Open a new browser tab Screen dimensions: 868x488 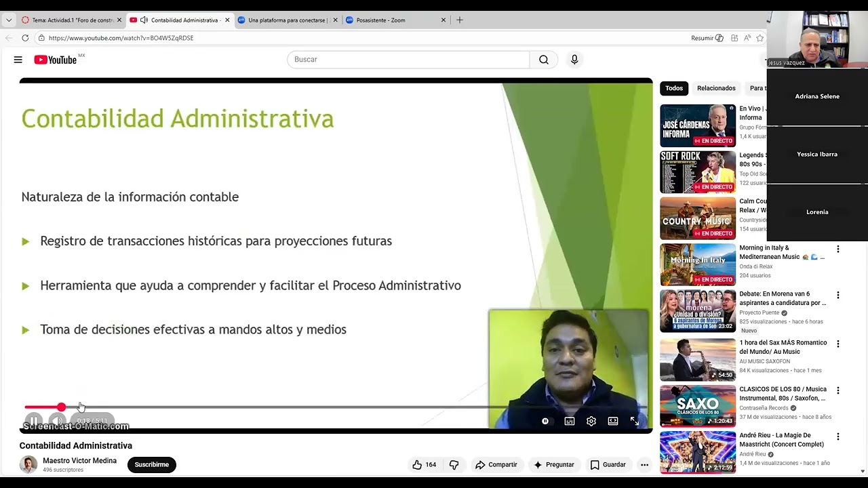[459, 20]
